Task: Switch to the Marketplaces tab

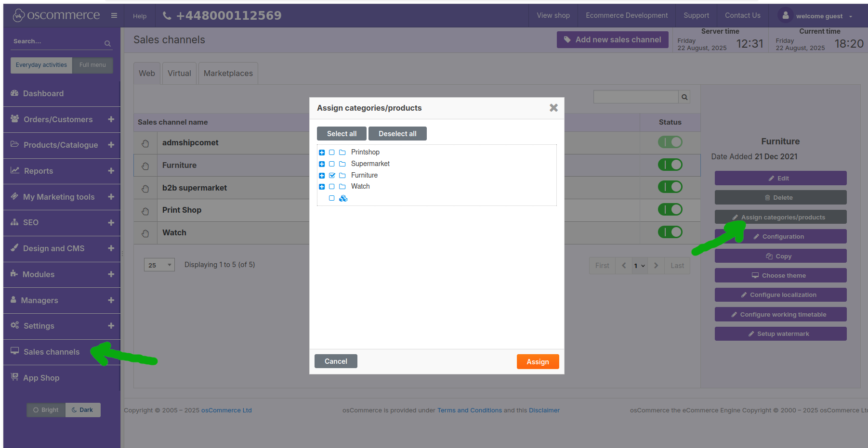Action: coord(228,73)
